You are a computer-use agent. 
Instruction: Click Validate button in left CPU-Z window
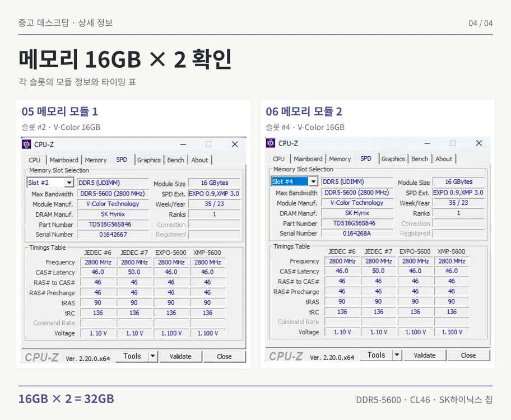pyautogui.click(x=180, y=357)
